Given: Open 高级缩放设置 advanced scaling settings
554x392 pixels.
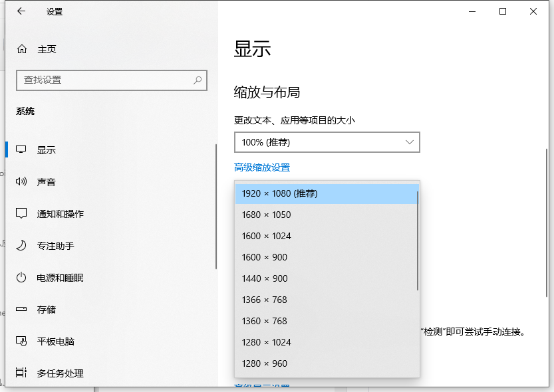Looking at the screenshot, I should pyautogui.click(x=263, y=167).
